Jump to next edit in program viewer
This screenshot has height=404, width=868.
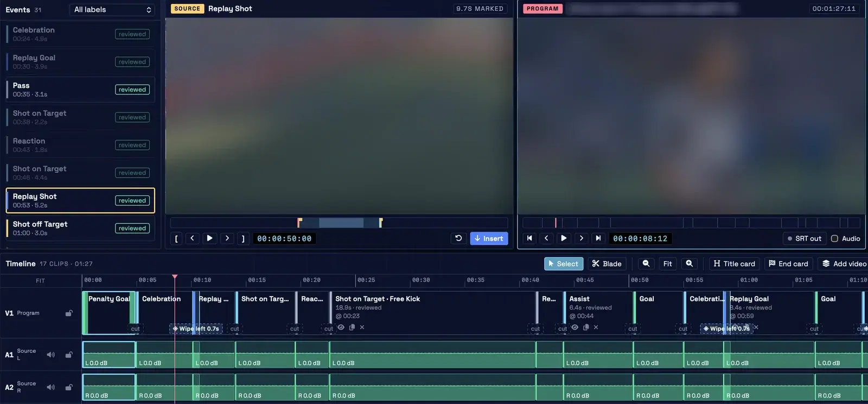coord(598,238)
